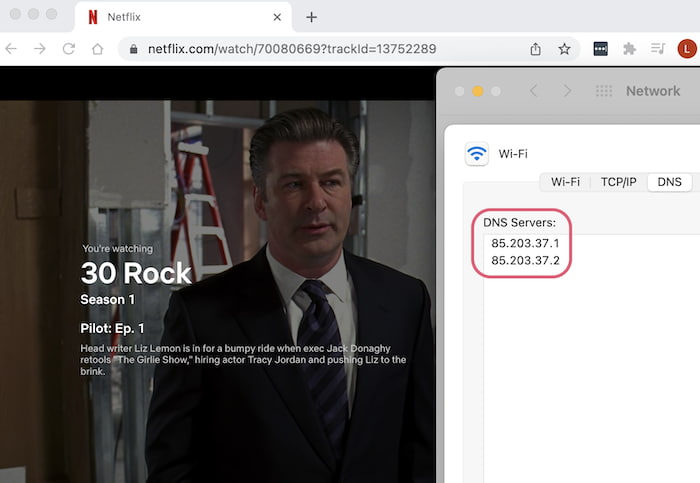This screenshot has height=483, width=700.
Task: Click the Wi-Fi signal icon in the Network pane
Action: point(476,154)
